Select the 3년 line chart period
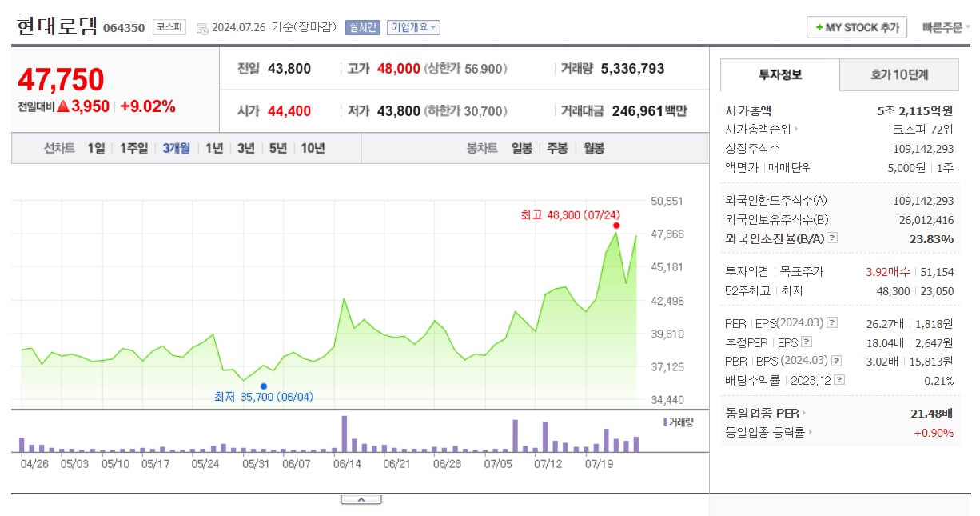 pyautogui.click(x=245, y=148)
